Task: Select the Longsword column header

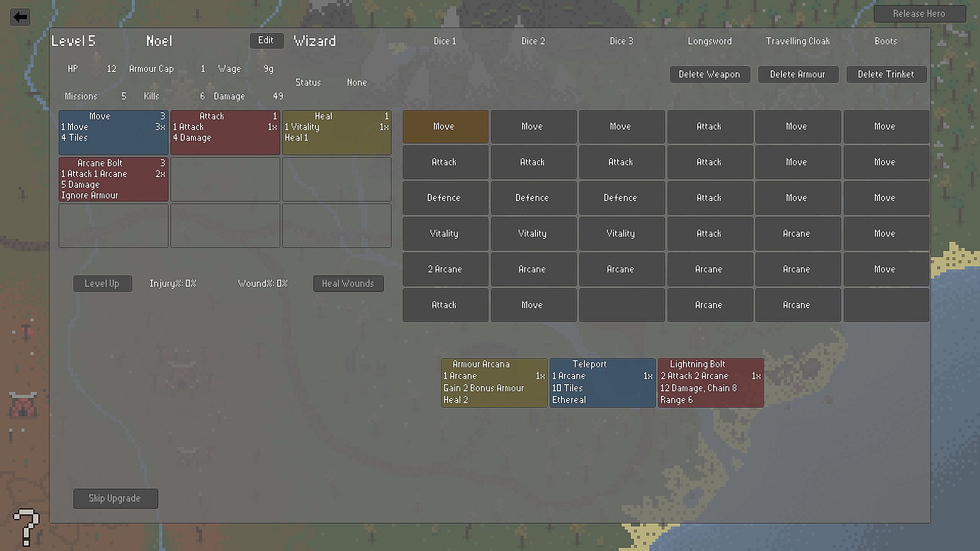Action: coord(709,41)
